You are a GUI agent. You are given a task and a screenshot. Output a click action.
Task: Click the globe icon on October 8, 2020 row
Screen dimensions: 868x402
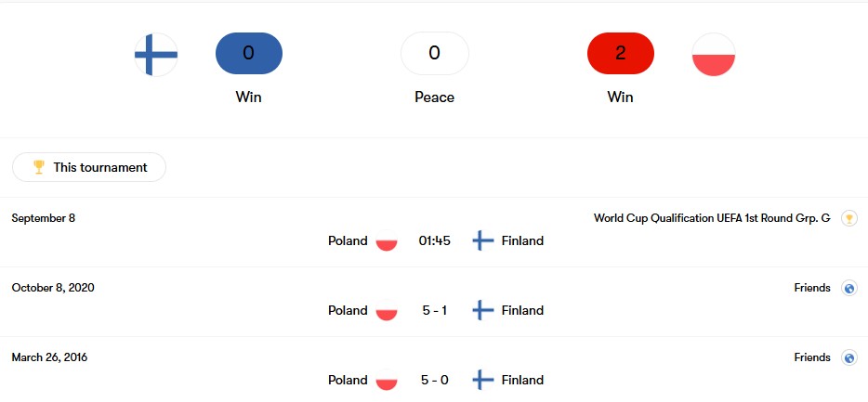coord(849,288)
